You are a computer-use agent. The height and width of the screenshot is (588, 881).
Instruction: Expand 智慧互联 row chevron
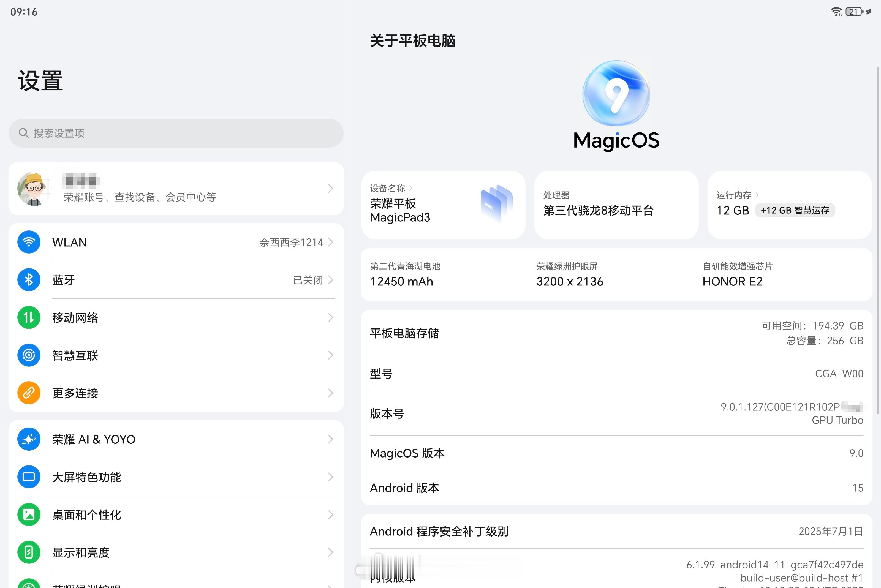click(x=330, y=355)
